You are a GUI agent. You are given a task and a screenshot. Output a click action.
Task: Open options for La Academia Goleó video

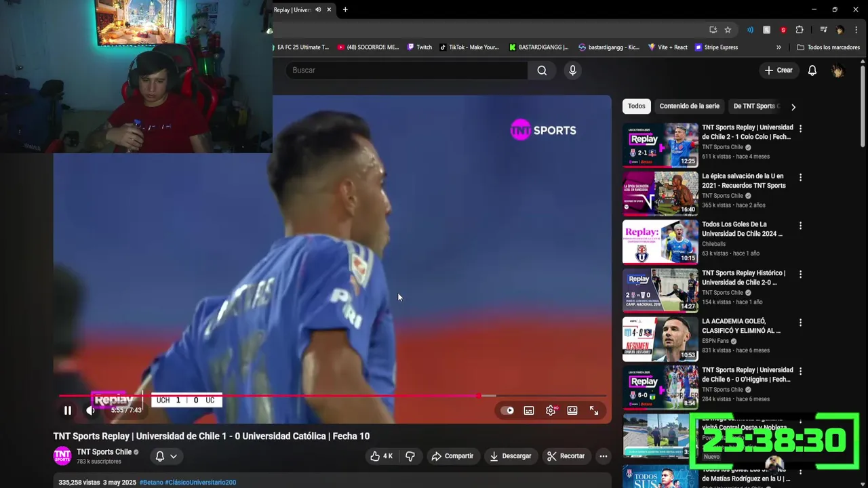tap(800, 323)
